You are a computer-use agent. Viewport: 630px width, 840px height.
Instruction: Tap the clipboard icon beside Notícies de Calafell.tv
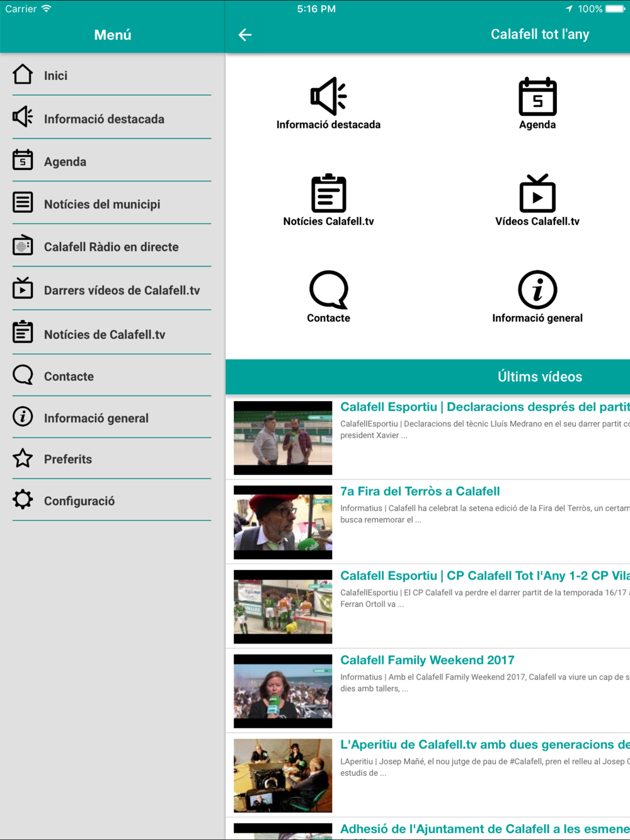23,332
